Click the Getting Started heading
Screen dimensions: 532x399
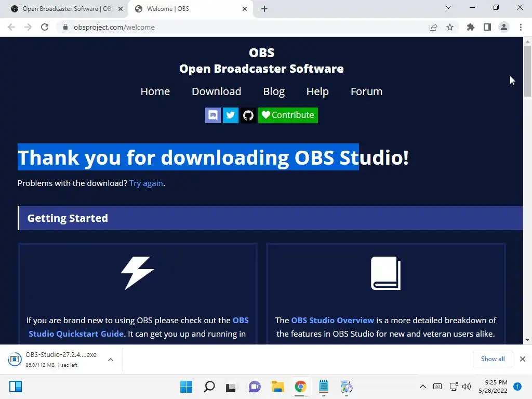coord(68,218)
